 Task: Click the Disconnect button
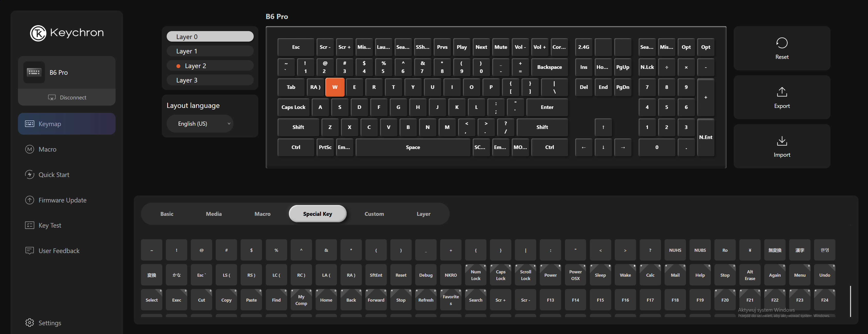coord(67,97)
